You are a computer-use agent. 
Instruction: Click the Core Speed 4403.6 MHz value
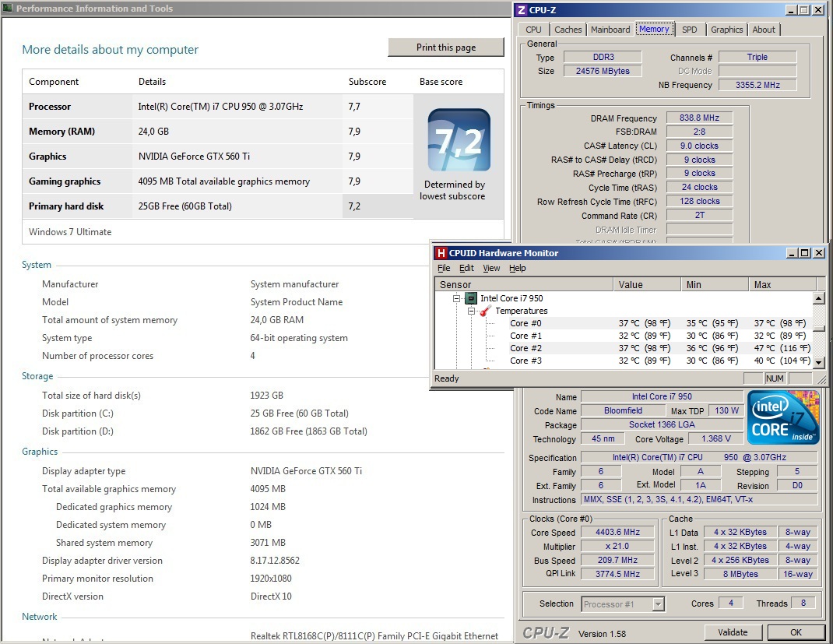[x=617, y=532]
